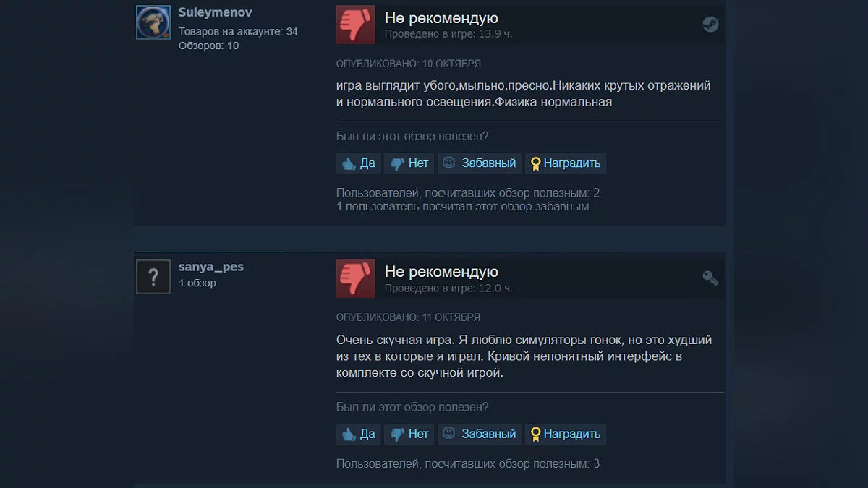Mark sanya_pes review as 'Забавный'
This screenshot has height=488, width=868.
pos(480,434)
